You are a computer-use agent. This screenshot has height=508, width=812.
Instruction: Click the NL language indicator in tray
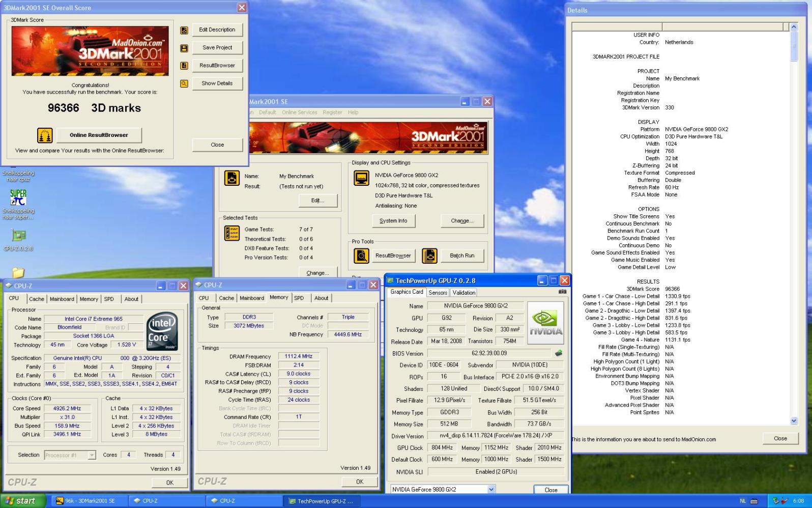pos(743,501)
